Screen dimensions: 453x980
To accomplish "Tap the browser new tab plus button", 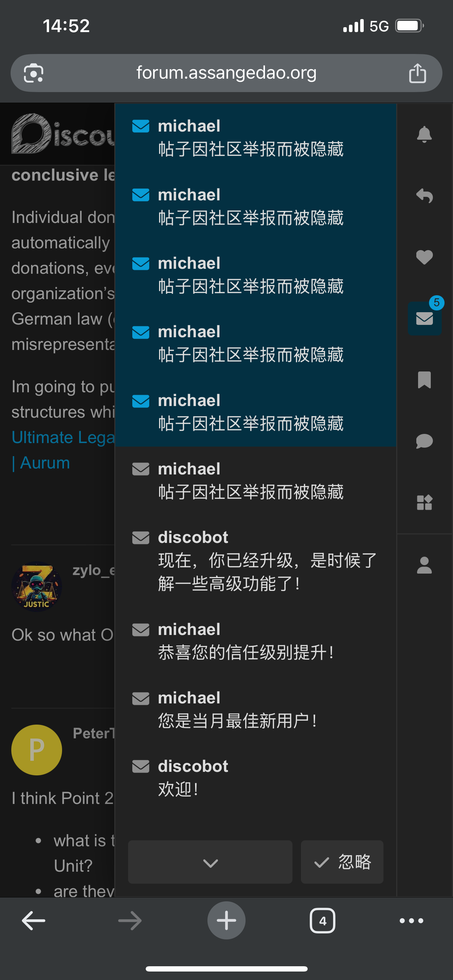I will coord(226,921).
